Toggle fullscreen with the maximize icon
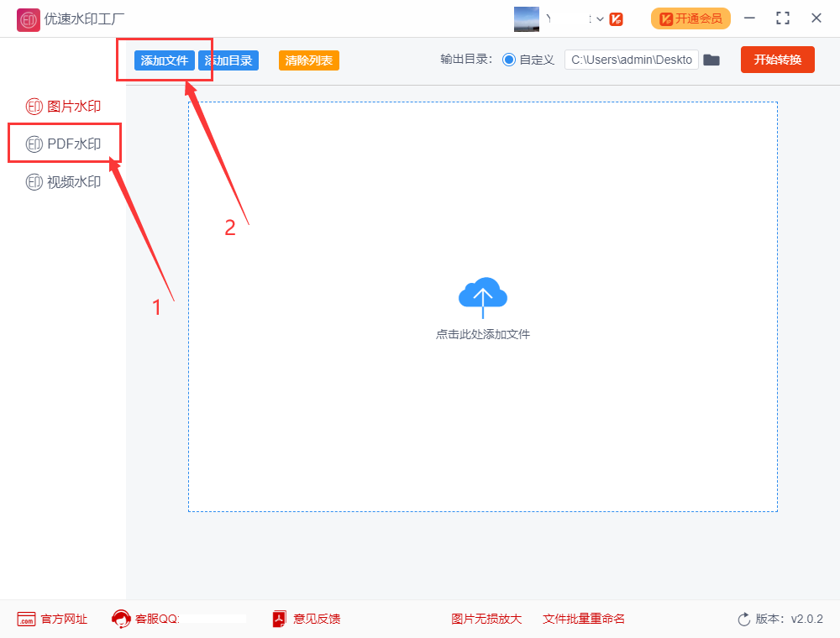Image resolution: width=840 pixels, height=638 pixels. (x=782, y=18)
